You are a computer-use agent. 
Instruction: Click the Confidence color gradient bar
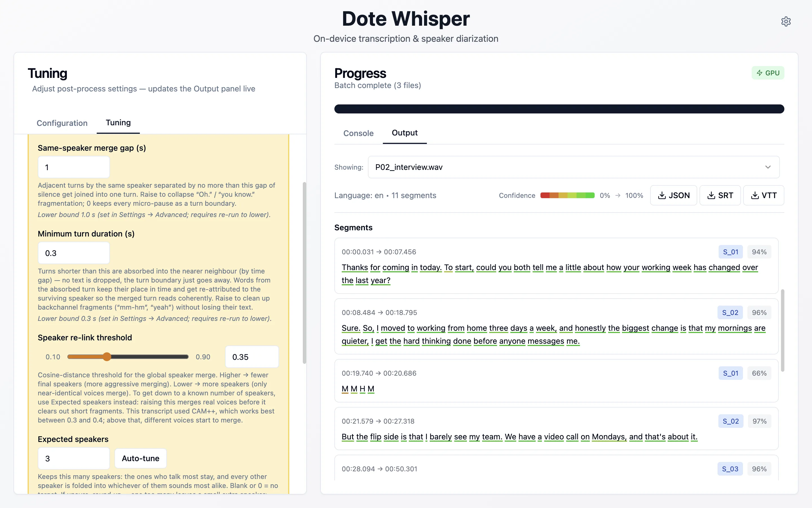(x=567, y=196)
